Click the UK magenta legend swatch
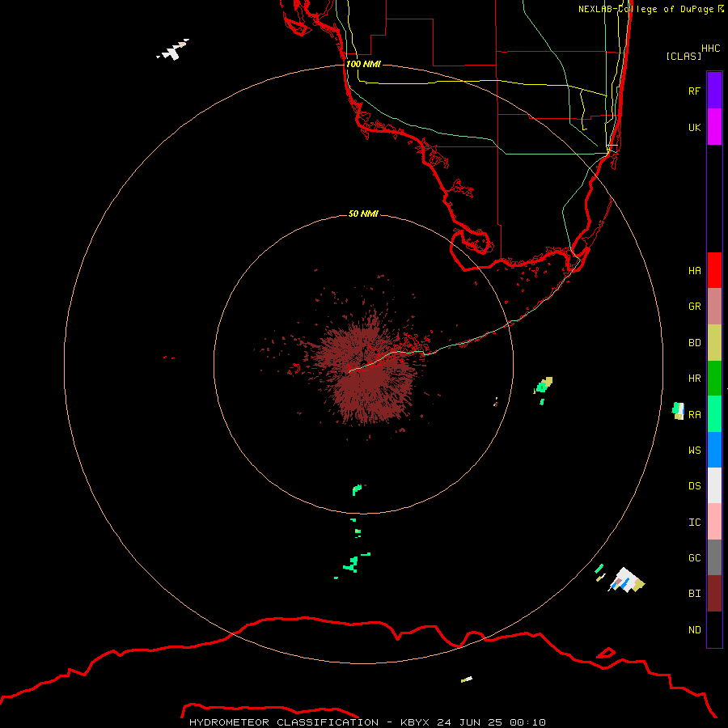The width and height of the screenshot is (728, 728). 714,127
